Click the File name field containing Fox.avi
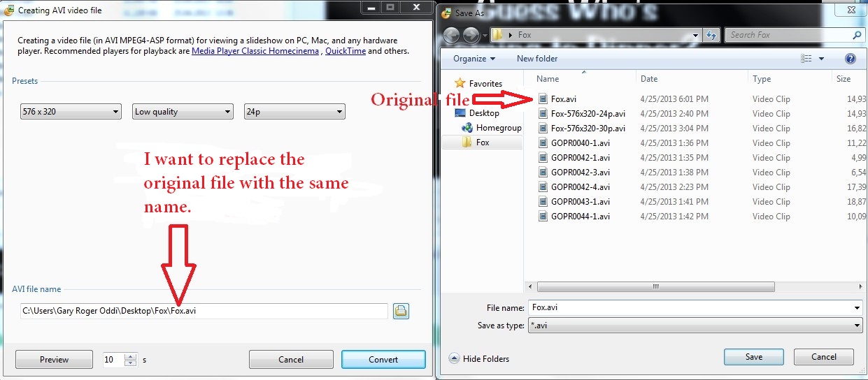 click(690, 308)
